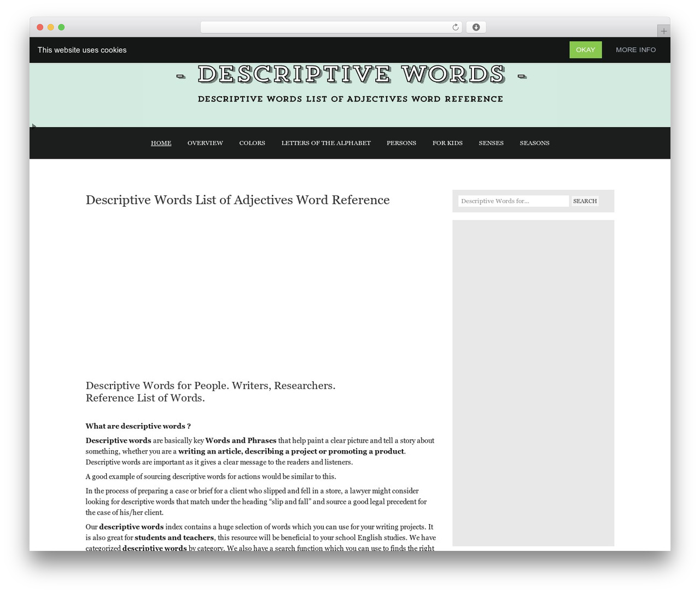This screenshot has height=593, width=700.
Task: Focus the 'Descriptive Words for...' search field
Action: 514,201
